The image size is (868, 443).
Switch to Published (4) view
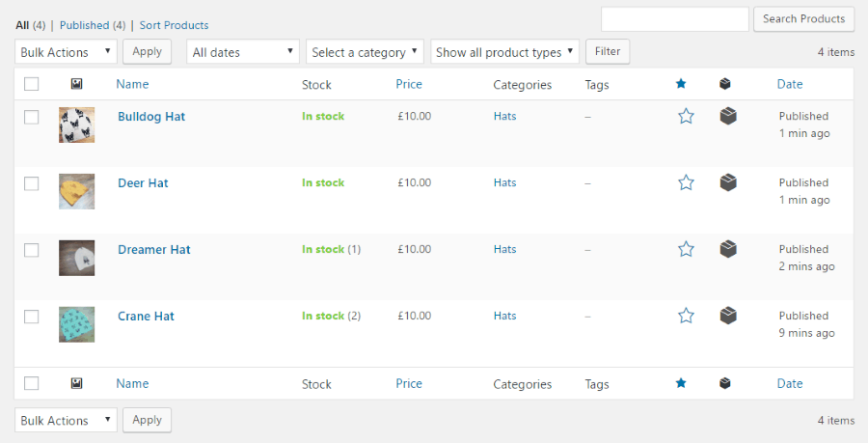[93, 25]
